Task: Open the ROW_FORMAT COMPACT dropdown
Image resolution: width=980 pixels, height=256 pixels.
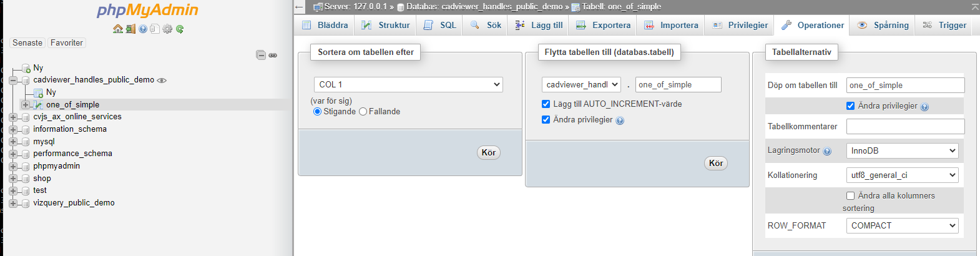Action: (902, 225)
